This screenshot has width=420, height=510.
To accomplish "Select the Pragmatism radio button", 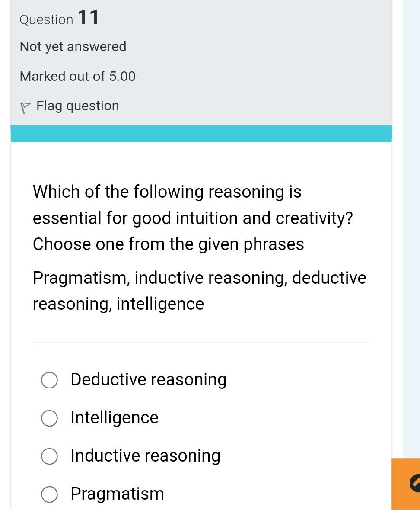I will tap(49, 494).
